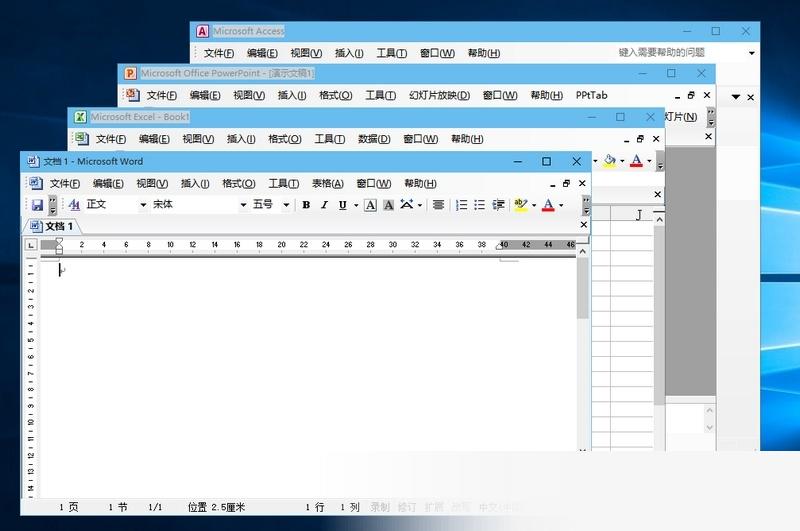
Task: Open the 五号 font size dropdown in Word
Action: (286, 205)
